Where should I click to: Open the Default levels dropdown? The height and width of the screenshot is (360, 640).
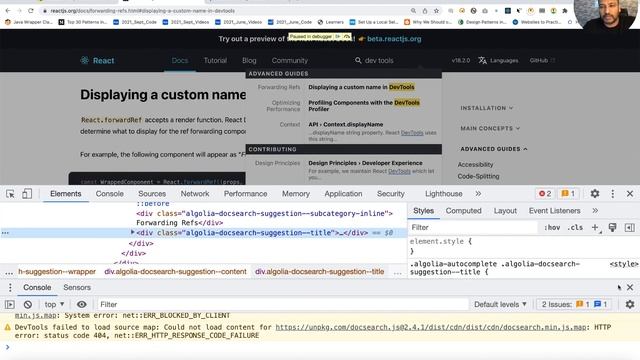pos(500,304)
